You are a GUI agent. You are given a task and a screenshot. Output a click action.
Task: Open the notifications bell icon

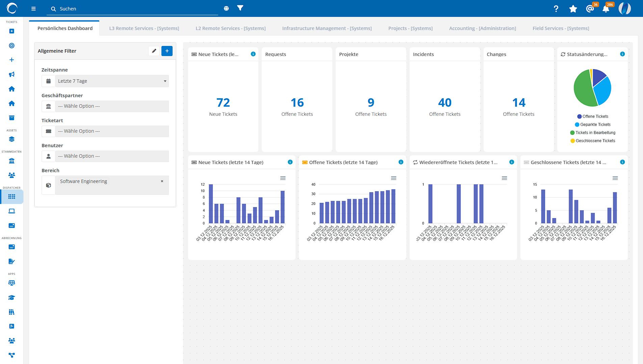(x=606, y=9)
